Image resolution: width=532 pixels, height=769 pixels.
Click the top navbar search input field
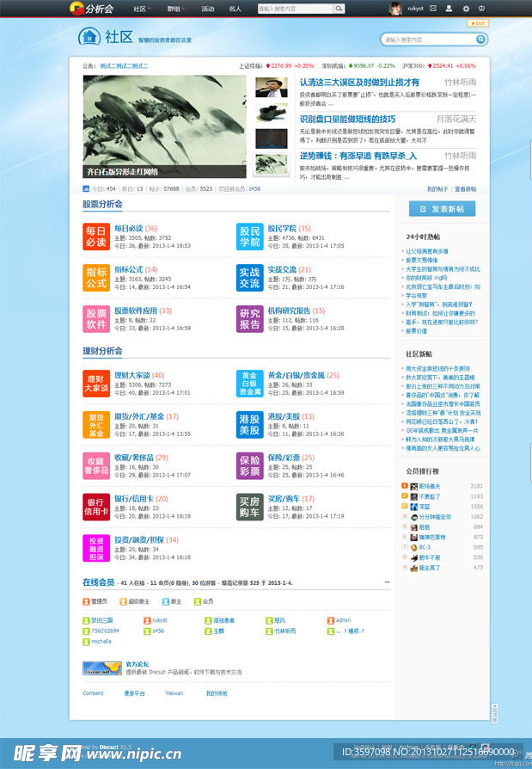[296, 9]
